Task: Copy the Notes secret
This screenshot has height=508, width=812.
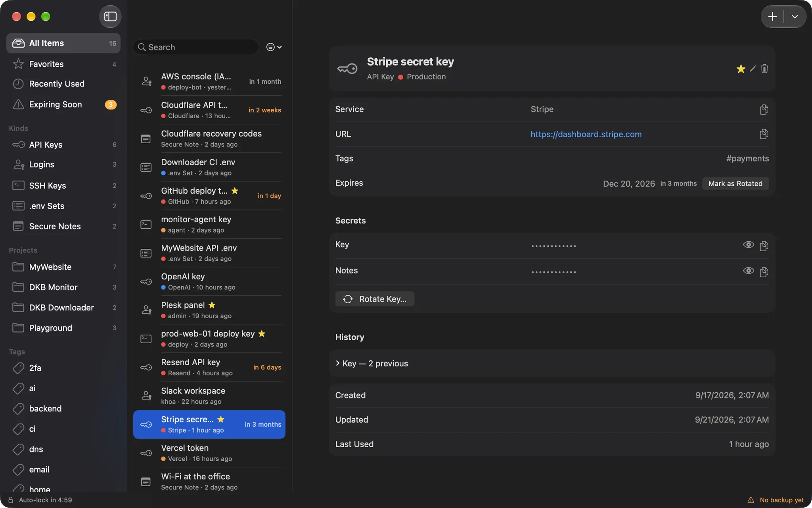Action: pyautogui.click(x=764, y=272)
